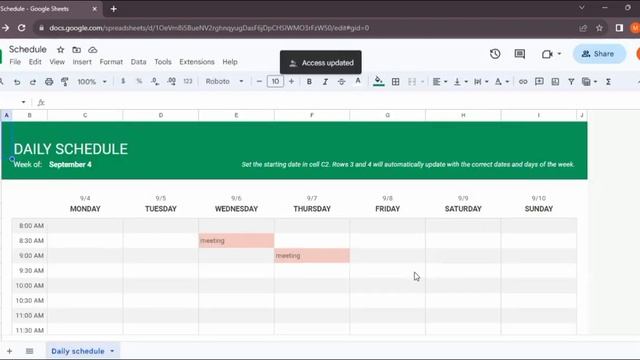640x360 pixels.
Task: Decrease decimal places icon
Action: 155,82
